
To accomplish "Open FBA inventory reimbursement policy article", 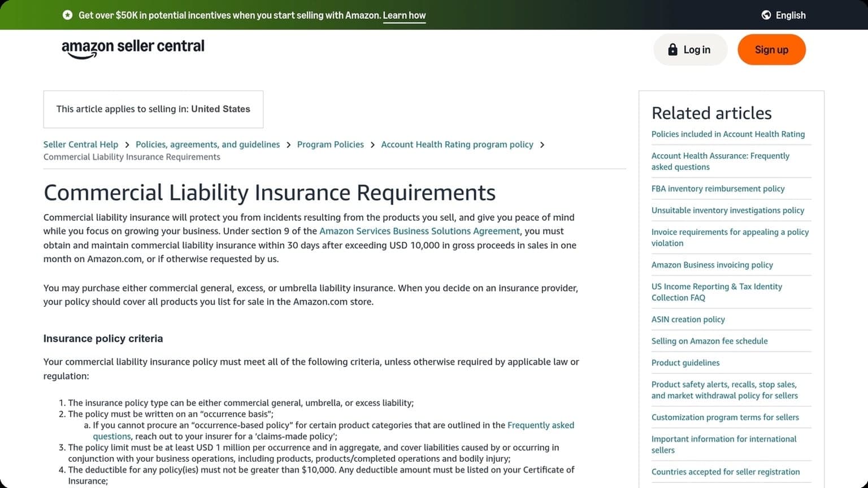I will [718, 189].
